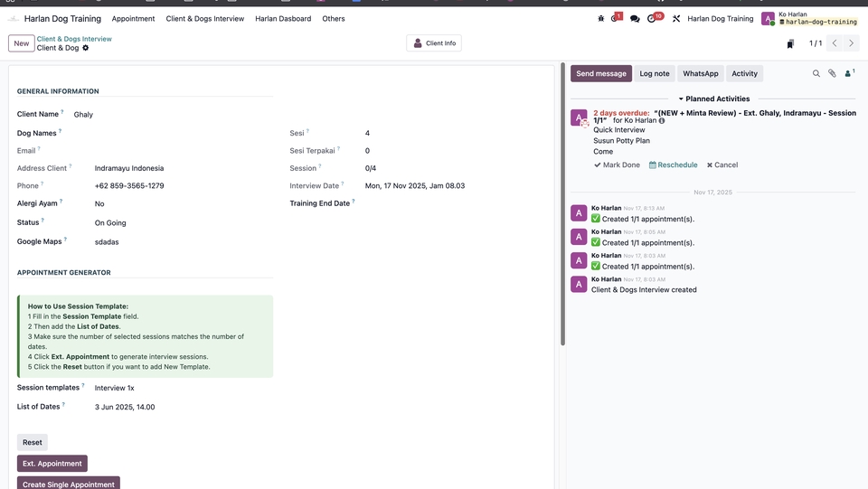868x489 pixels.
Task: Click the empty Training End Date field
Action: coord(455,203)
